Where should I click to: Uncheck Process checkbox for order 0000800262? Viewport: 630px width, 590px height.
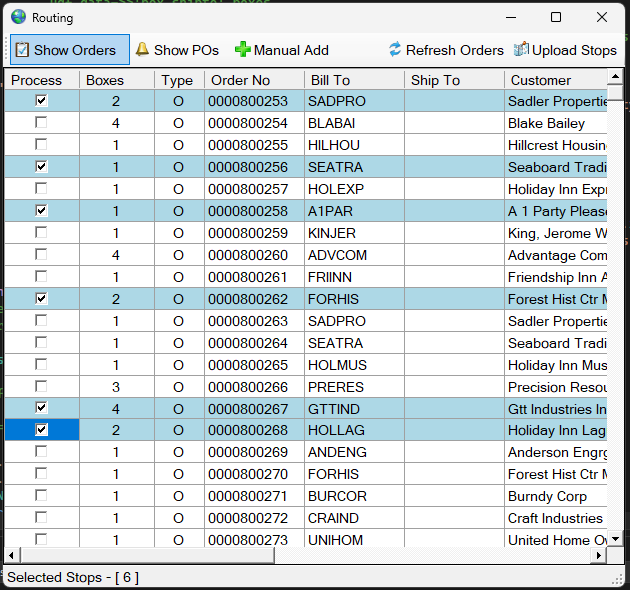41,299
